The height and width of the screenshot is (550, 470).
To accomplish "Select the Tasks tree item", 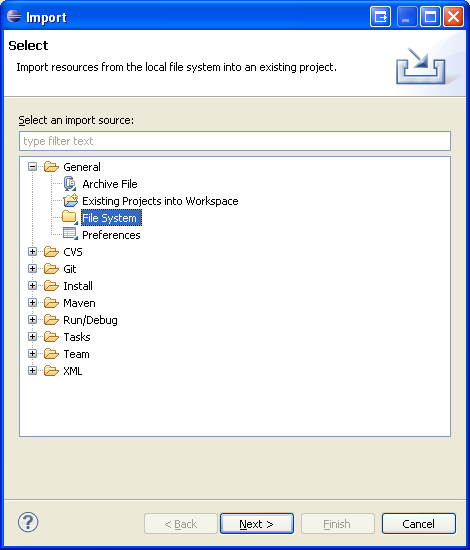I will (77, 337).
